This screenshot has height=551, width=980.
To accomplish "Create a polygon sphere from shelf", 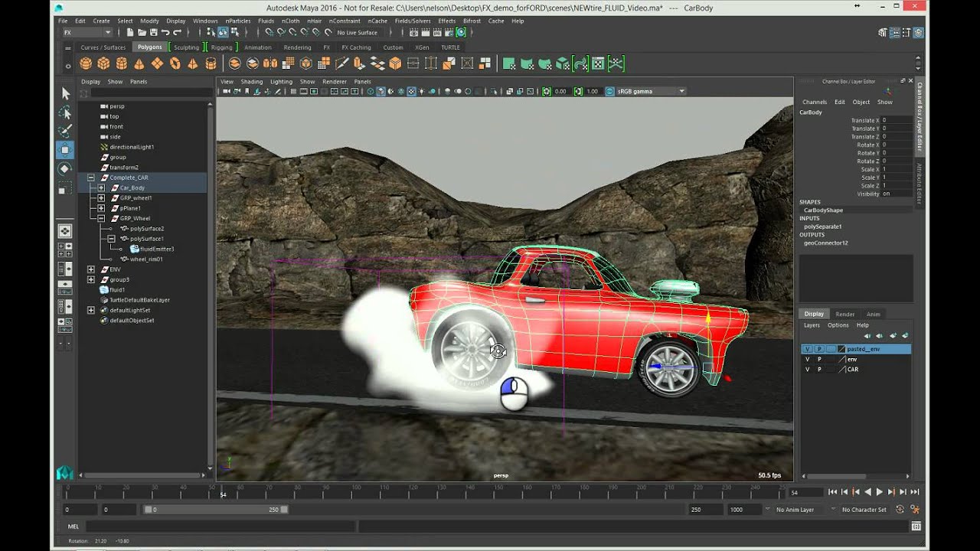I will [x=87, y=64].
